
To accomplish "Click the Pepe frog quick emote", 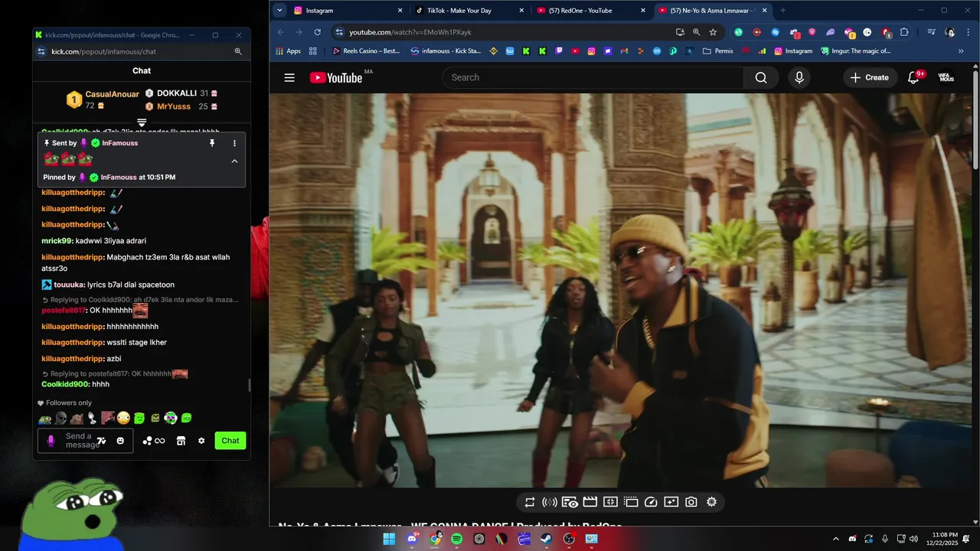I will tap(44, 419).
